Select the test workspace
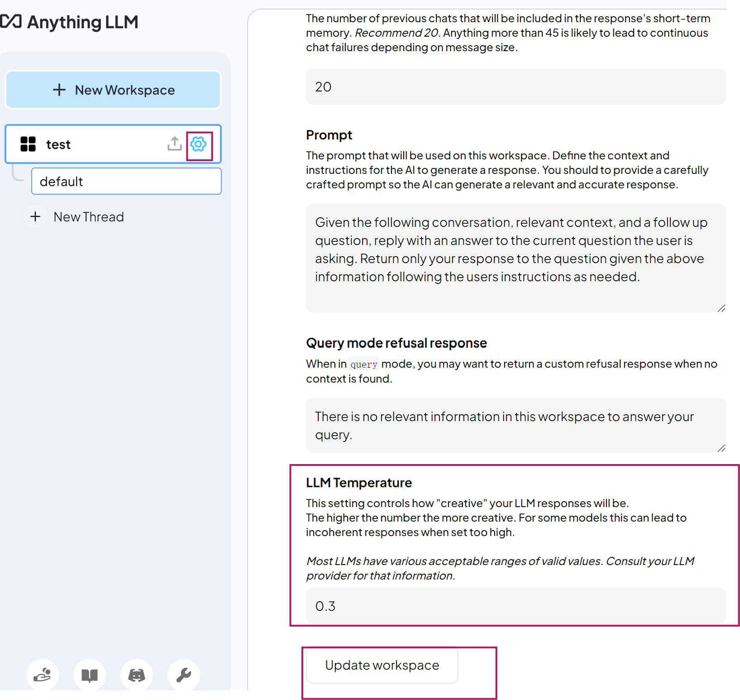This screenshot has height=700, width=740. click(x=113, y=144)
